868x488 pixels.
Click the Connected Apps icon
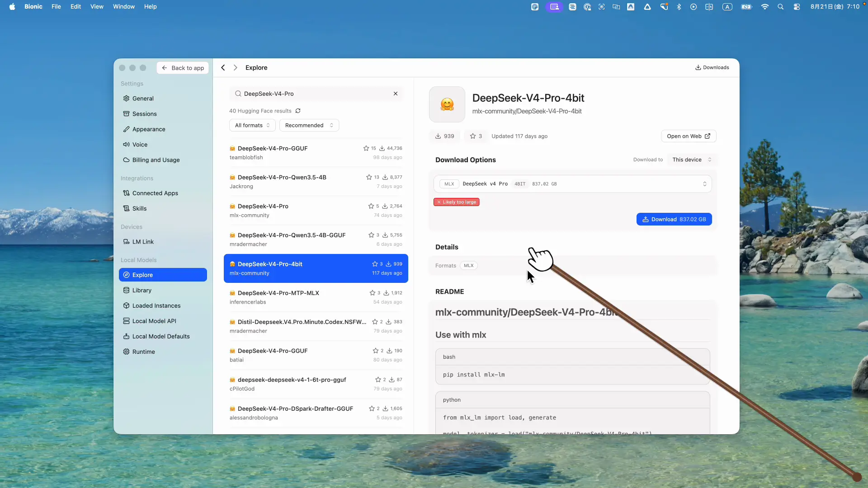point(126,193)
